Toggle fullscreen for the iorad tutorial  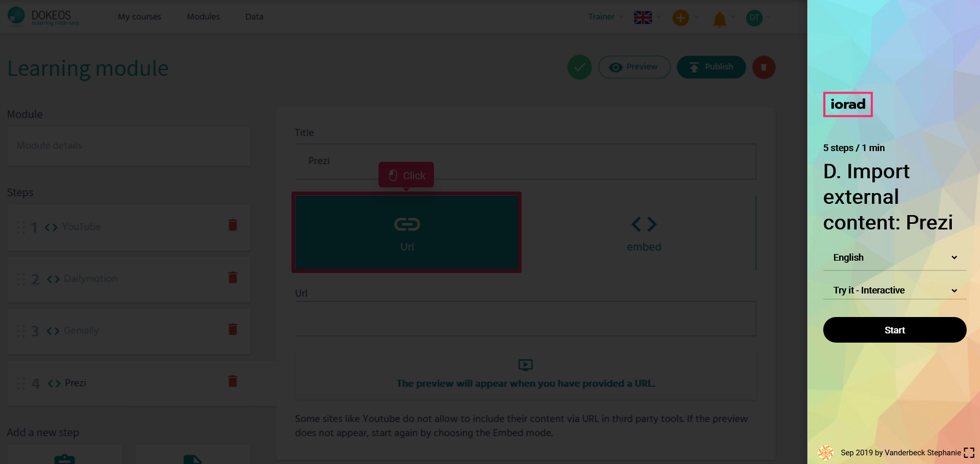click(x=969, y=453)
